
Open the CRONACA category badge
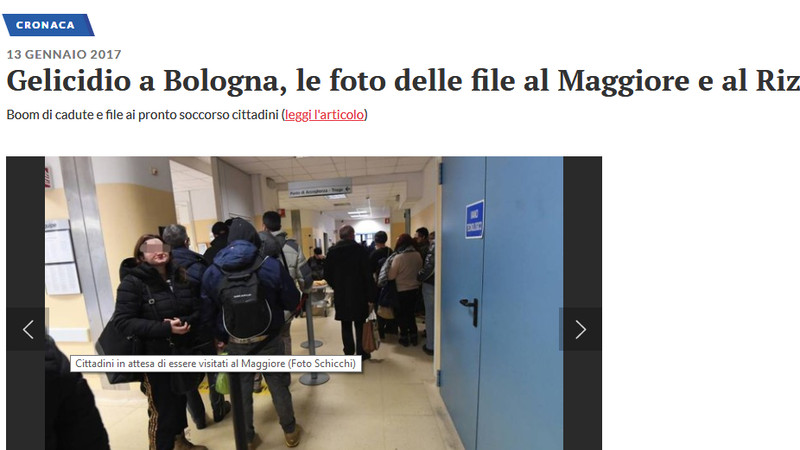[48, 25]
